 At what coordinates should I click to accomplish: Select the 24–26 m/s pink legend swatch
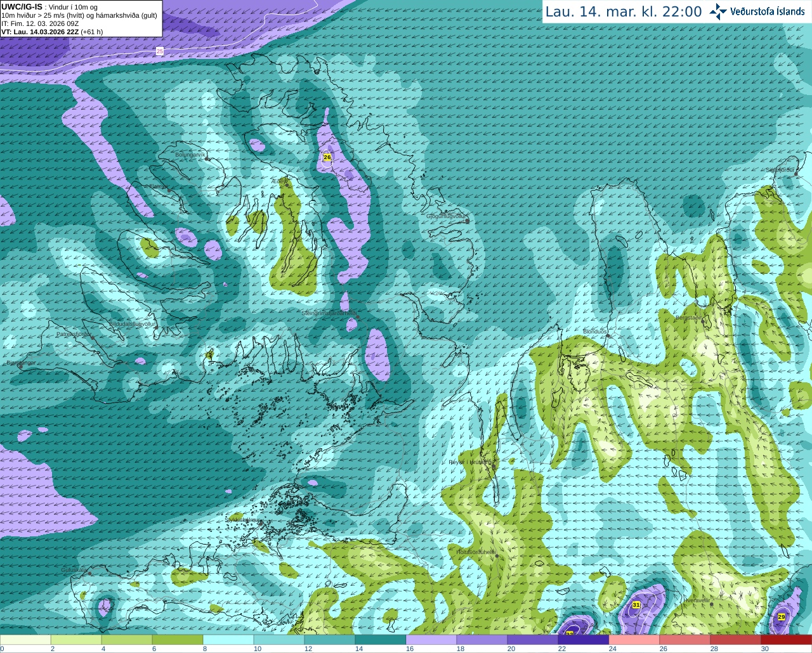tap(634, 640)
